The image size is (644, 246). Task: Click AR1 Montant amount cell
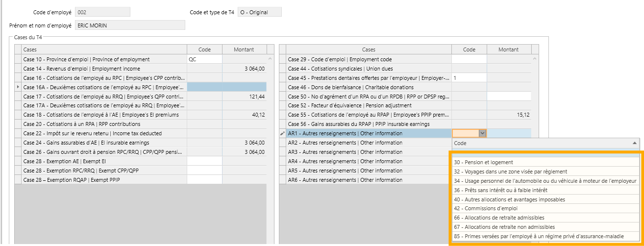[509, 133]
